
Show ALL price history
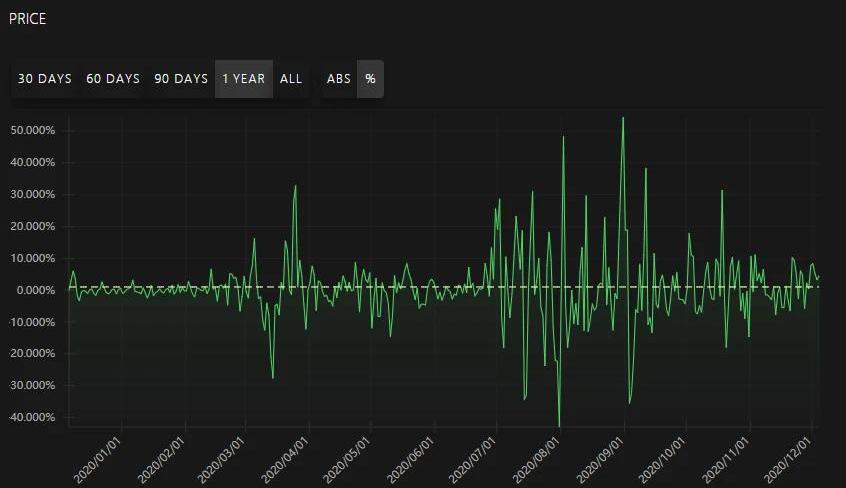(x=291, y=79)
